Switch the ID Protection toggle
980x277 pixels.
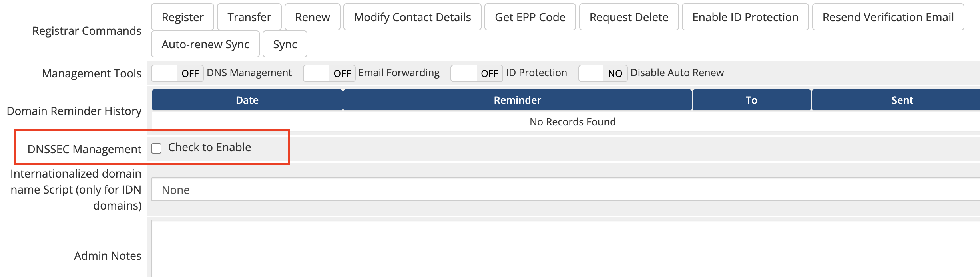pos(476,73)
